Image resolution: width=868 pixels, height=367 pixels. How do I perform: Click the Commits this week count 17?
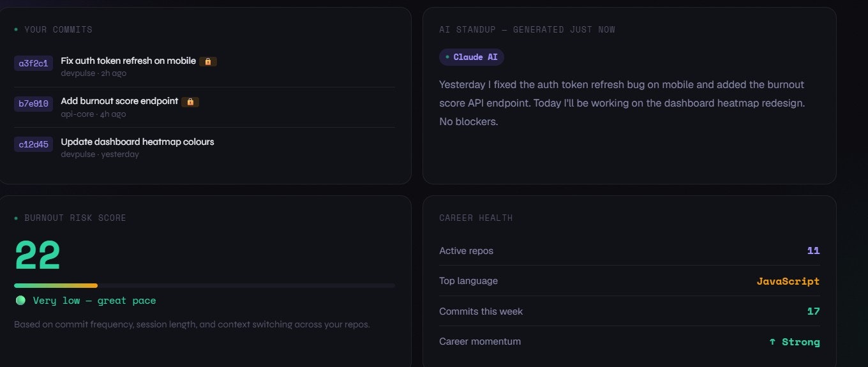(813, 311)
